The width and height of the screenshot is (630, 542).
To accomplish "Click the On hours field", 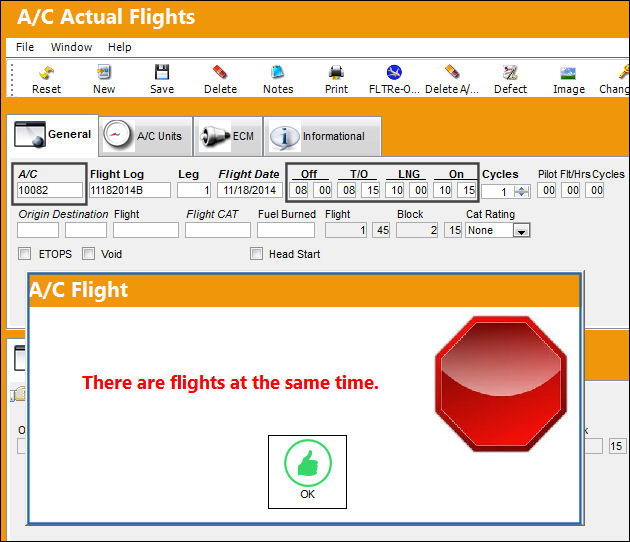I will pos(443,190).
